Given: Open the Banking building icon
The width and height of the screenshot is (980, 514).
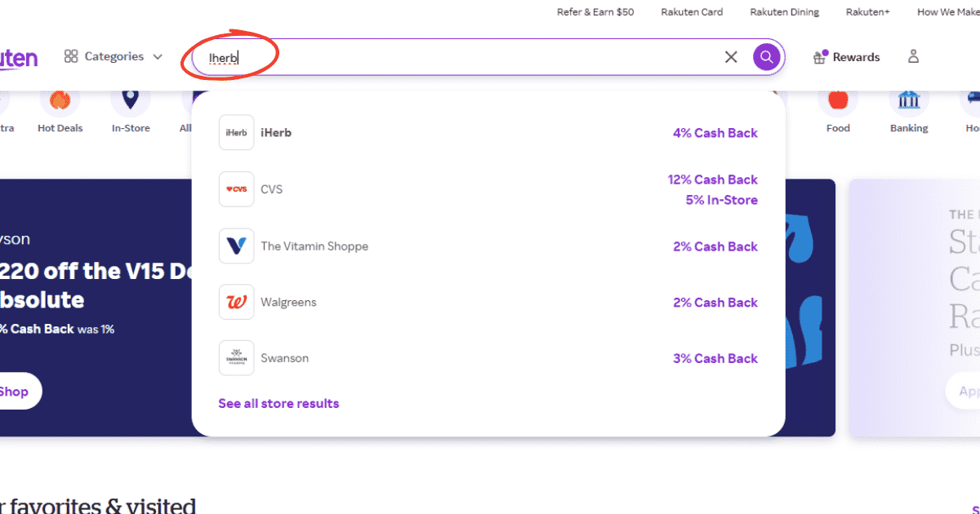Looking at the screenshot, I should 909,100.
